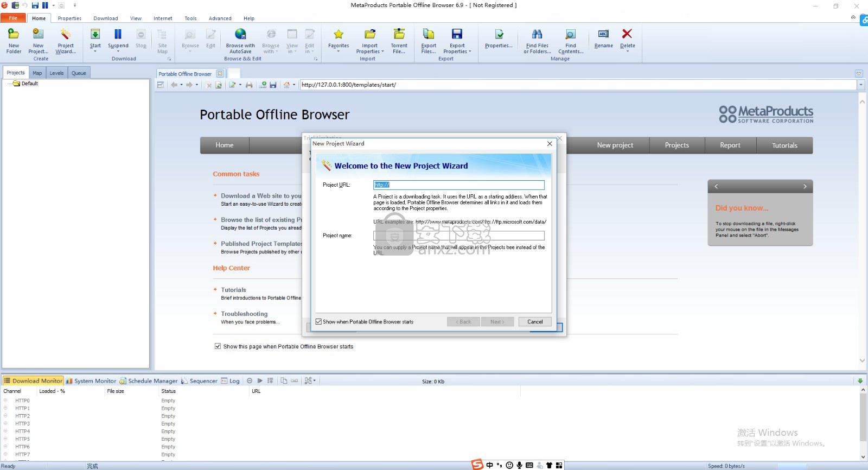Open the Tutorials link on start page nav

784,145
